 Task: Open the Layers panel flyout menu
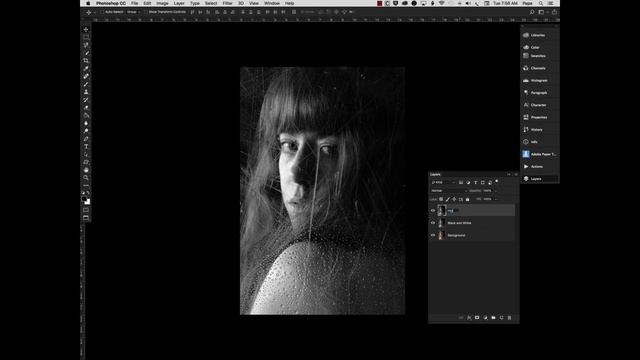tap(516, 174)
